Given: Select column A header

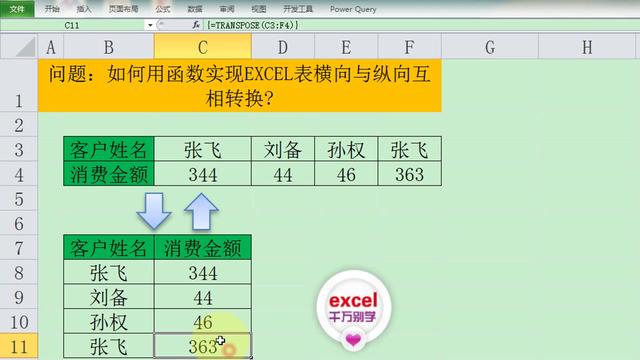Looking at the screenshot, I should coord(51,47).
